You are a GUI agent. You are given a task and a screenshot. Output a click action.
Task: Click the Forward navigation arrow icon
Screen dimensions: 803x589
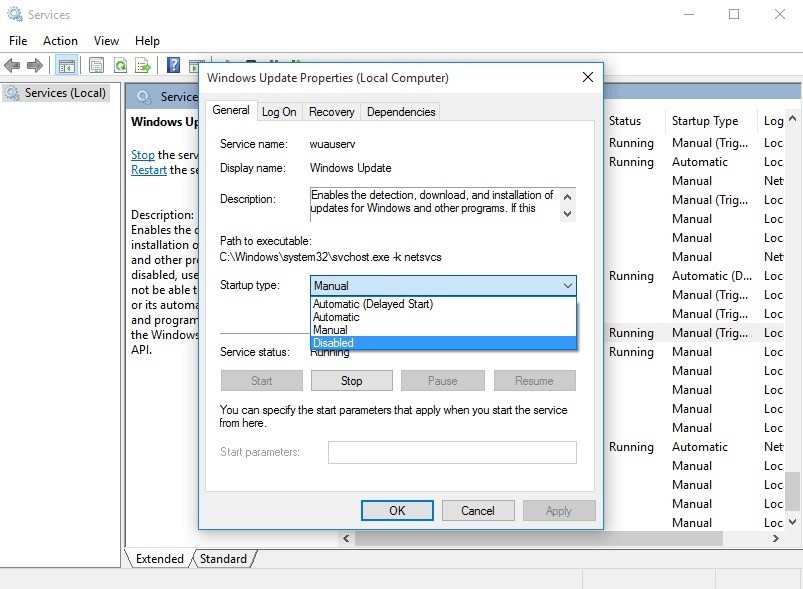tap(36, 64)
